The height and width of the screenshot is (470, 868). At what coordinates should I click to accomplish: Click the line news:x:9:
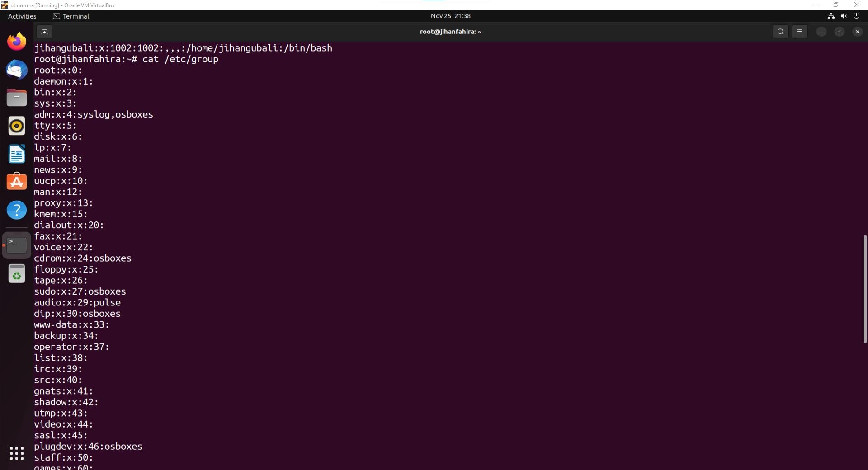(58, 170)
